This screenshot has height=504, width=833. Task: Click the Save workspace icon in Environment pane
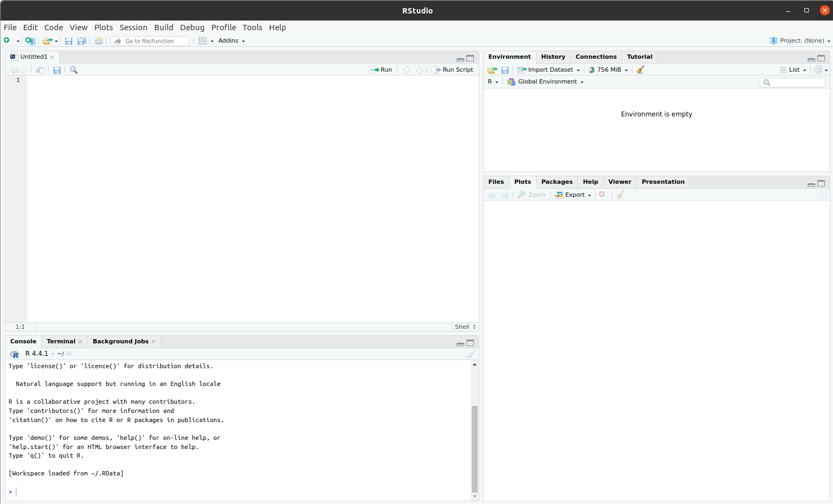coord(505,70)
